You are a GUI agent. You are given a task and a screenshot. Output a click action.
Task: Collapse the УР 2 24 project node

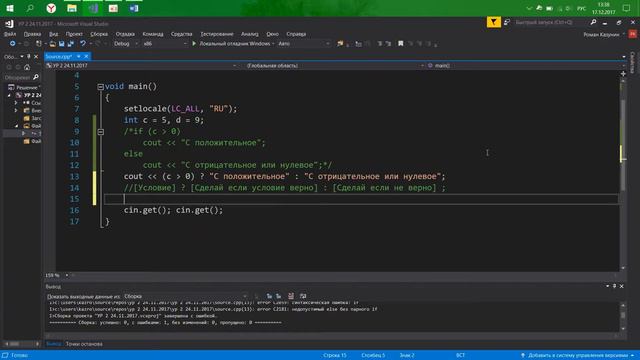(9, 95)
